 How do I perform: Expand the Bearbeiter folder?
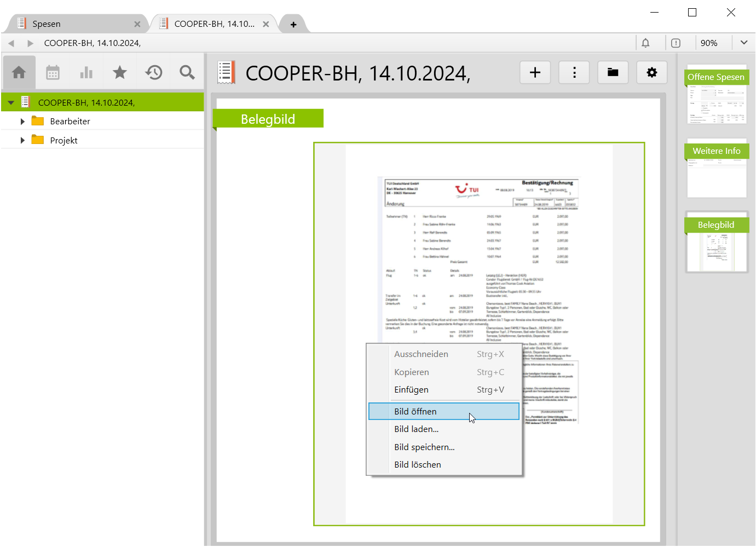[22, 122]
